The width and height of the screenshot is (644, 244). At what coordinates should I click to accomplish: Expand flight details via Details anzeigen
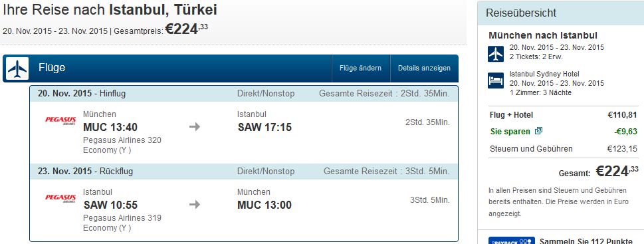pyautogui.click(x=424, y=68)
